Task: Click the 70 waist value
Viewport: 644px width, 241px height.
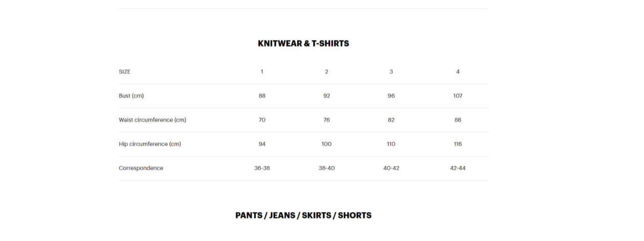Action: click(262, 120)
